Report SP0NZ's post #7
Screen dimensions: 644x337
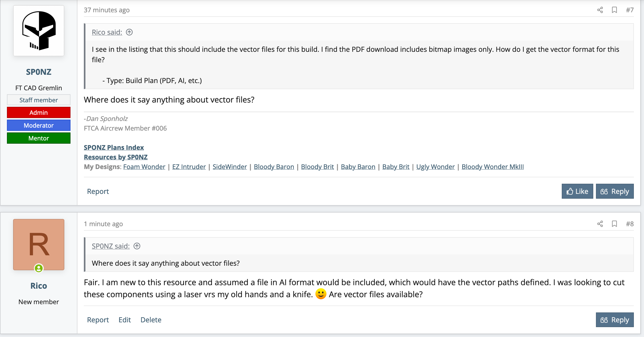[98, 191]
